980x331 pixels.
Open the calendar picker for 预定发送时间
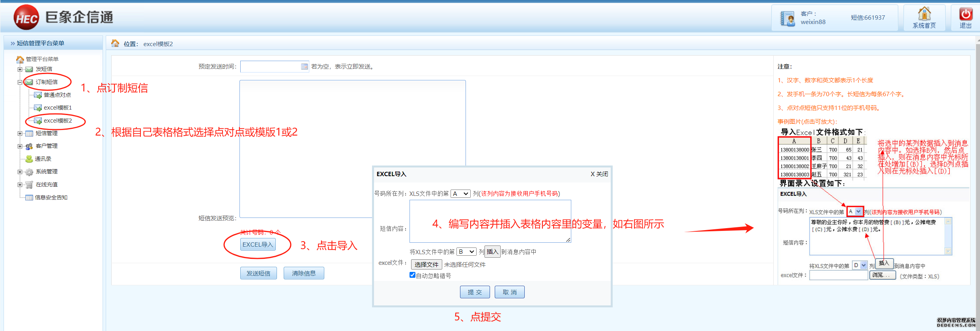[304, 67]
